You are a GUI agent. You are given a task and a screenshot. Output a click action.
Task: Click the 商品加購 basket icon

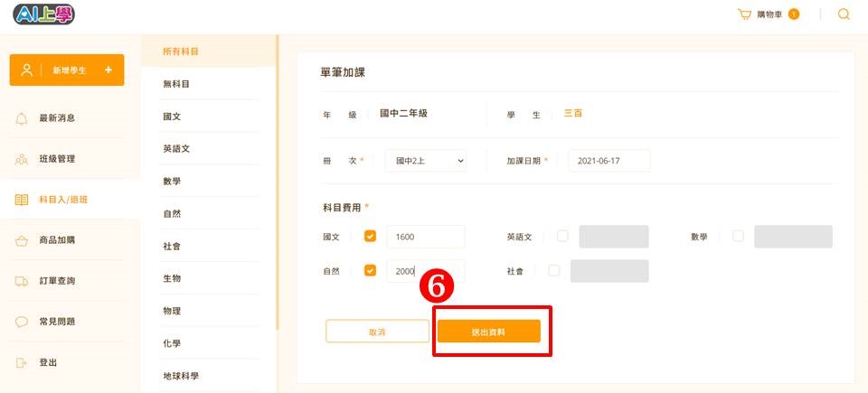(x=21, y=241)
